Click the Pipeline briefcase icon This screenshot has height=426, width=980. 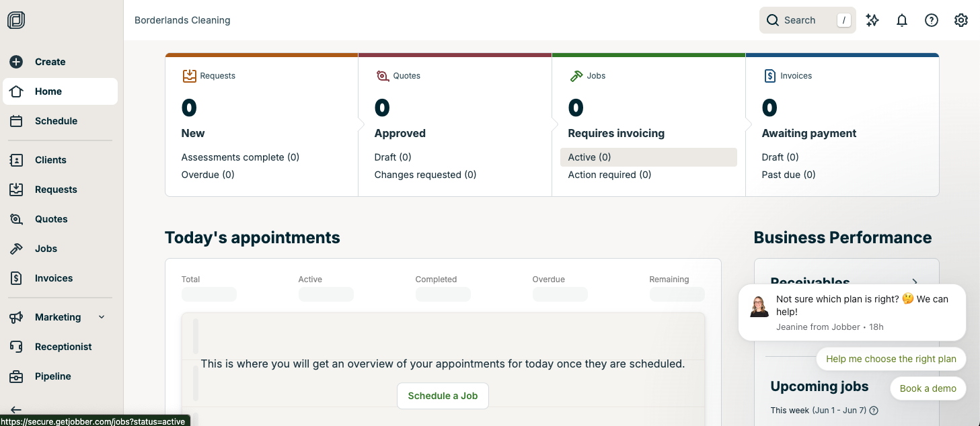click(x=16, y=376)
